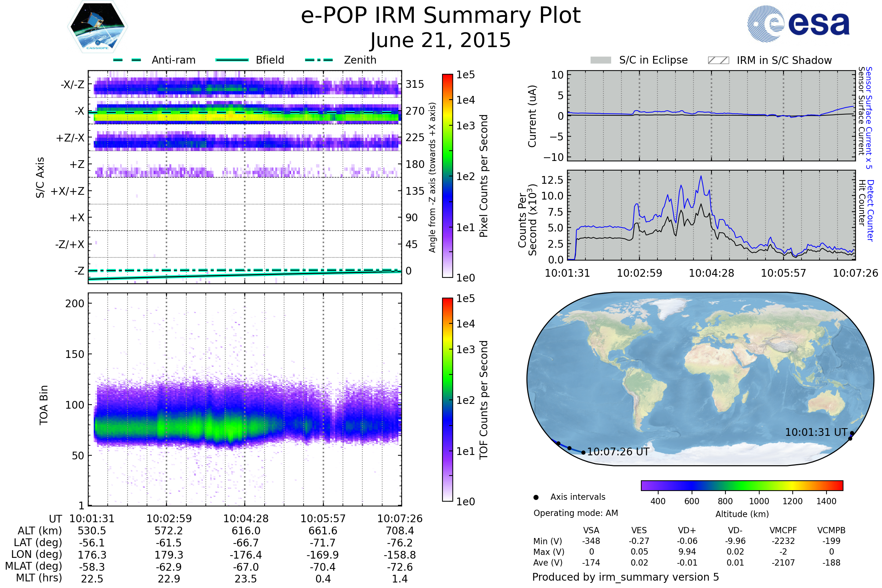882x588 pixels.
Task: Click the Anti-ram dashed line legend marker
Action: tap(128, 60)
